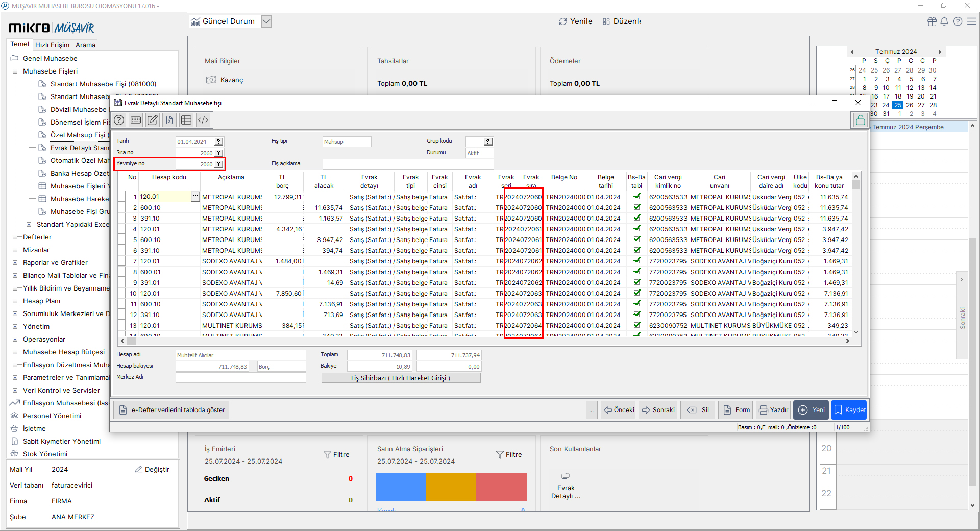Click the blue segment of the chart bar
Image resolution: width=980 pixels, height=531 pixels.
pos(401,487)
